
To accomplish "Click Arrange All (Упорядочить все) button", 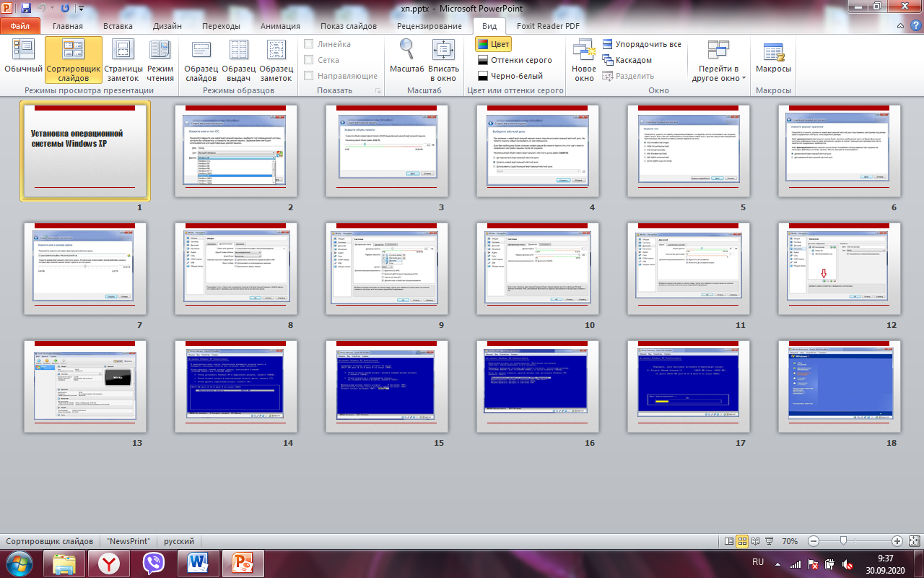I will [642, 44].
